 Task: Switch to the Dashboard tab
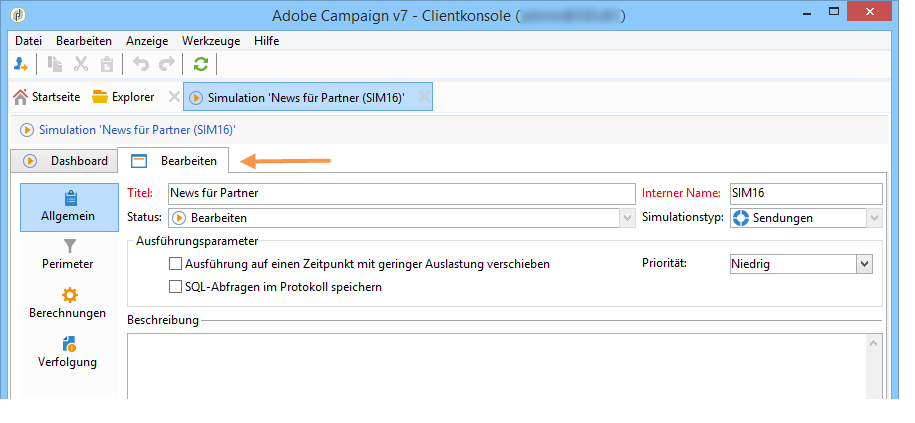click(x=65, y=161)
